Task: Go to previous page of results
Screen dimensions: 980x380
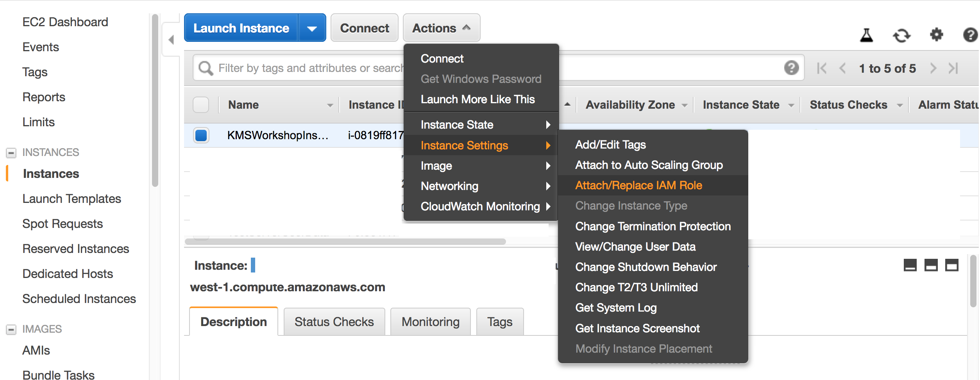Action: [842, 68]
